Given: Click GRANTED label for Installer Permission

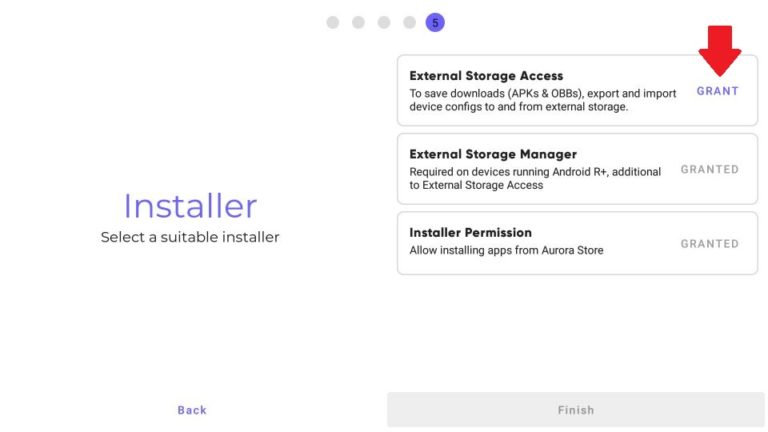Looking at the screenshot, I should pos(710,244).
